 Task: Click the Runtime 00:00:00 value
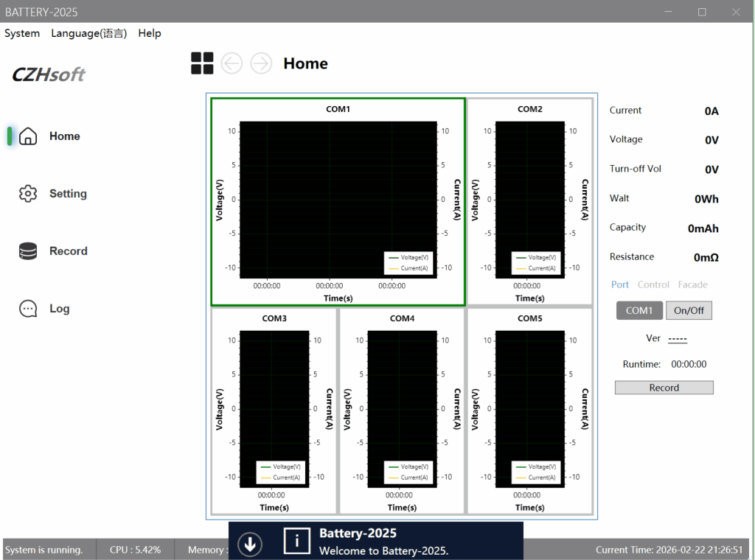tap(689, 364)
